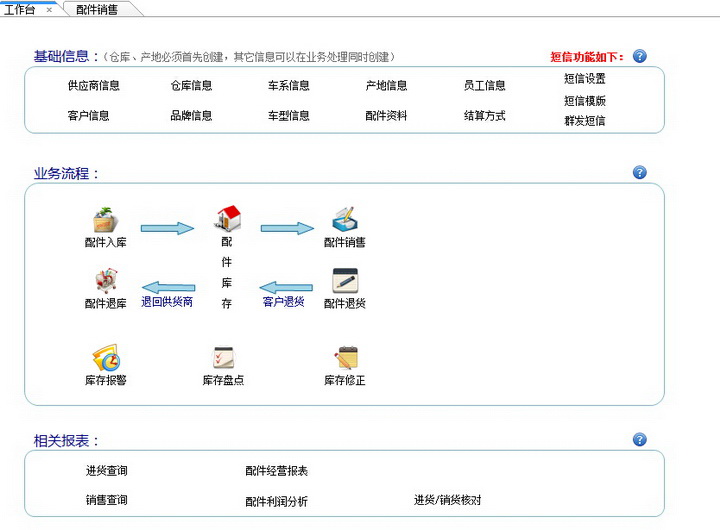
Task: Open 车型信息
Action: coord(289,115)
